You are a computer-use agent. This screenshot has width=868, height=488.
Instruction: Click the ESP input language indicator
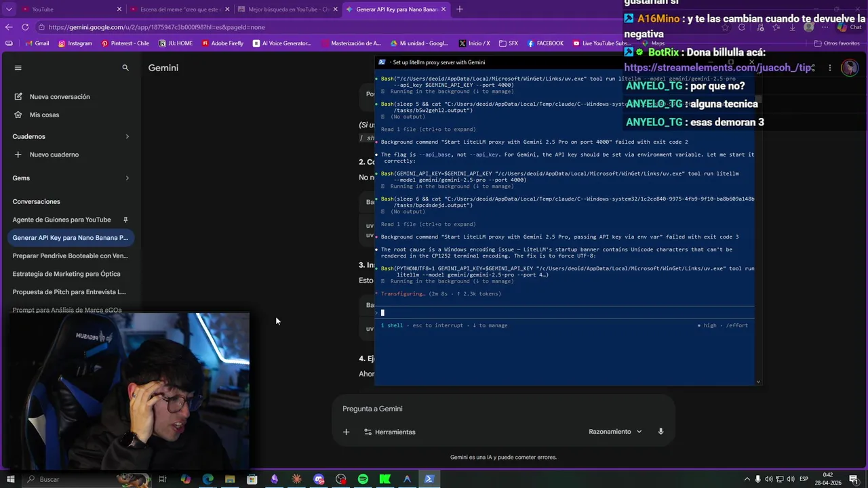[x=804, y=479]
